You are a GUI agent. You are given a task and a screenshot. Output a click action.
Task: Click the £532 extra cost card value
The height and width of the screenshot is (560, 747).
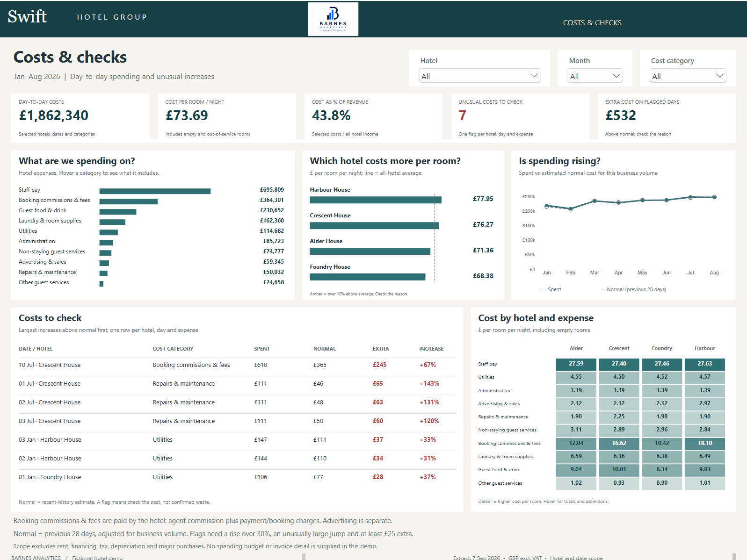621,115
